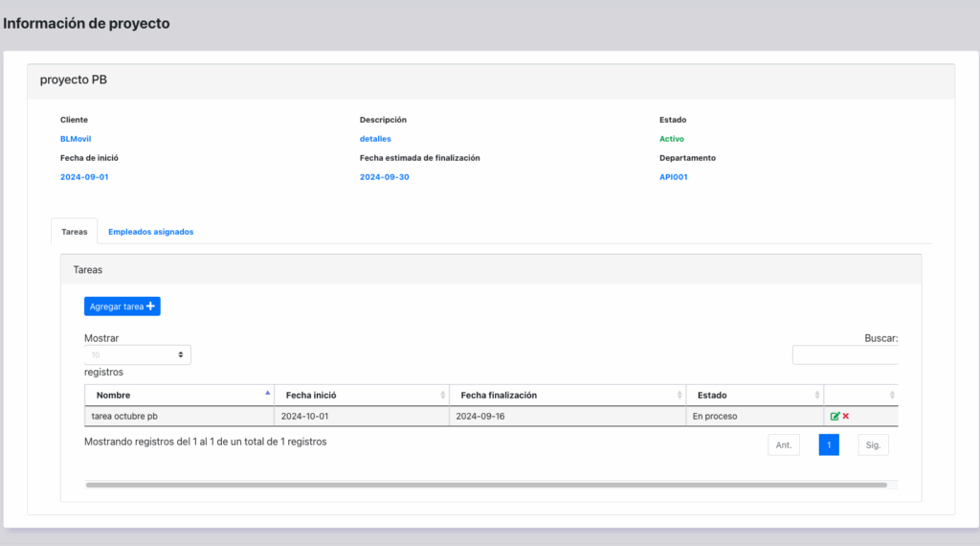Select the 'En proceso' status cell

coord(755,416)
